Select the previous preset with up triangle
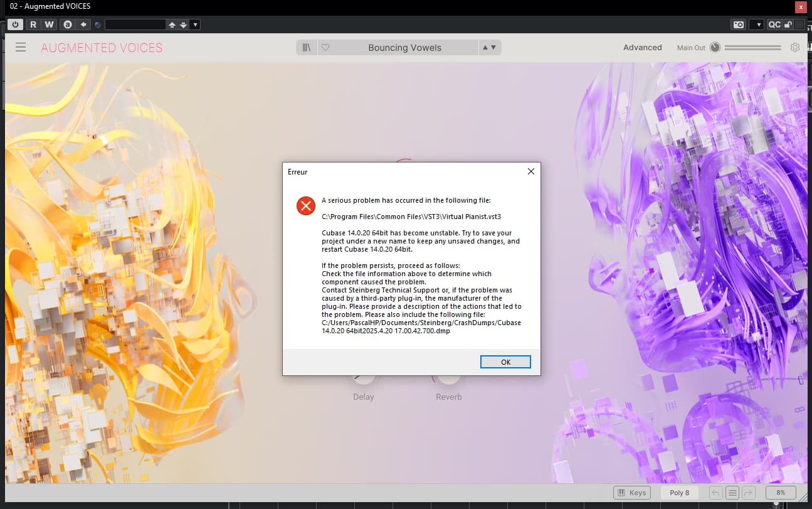Viewport: 812px width, 509px height. 485,48
